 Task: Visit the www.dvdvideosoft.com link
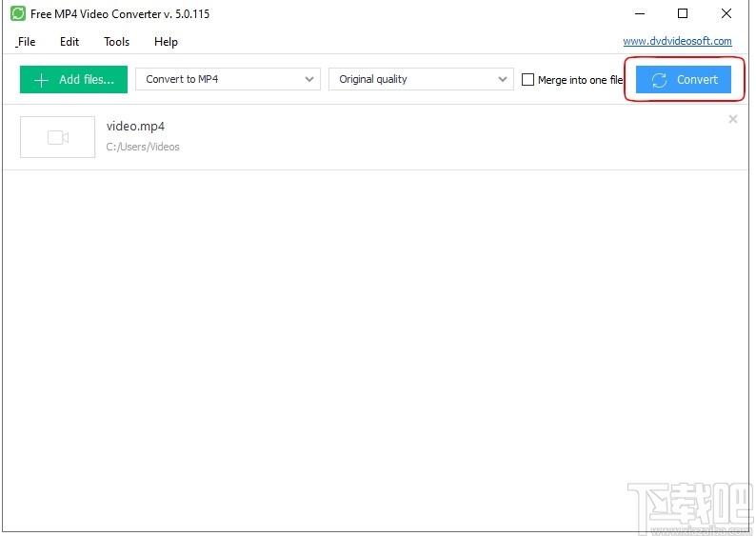pos(677,41)
